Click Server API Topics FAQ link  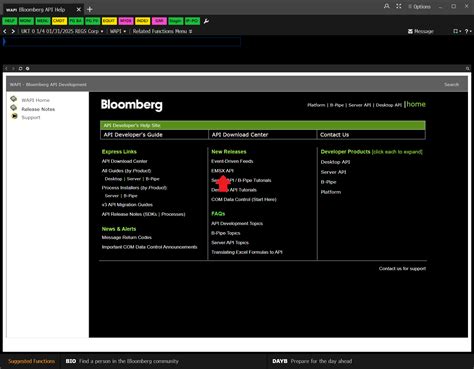point(230,243)
